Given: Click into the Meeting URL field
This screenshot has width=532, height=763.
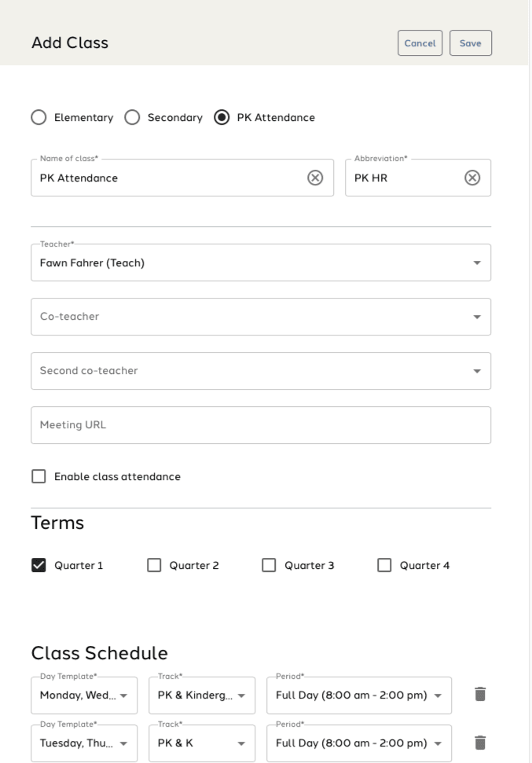Looking at the screenshot, I should click(261, 425).
